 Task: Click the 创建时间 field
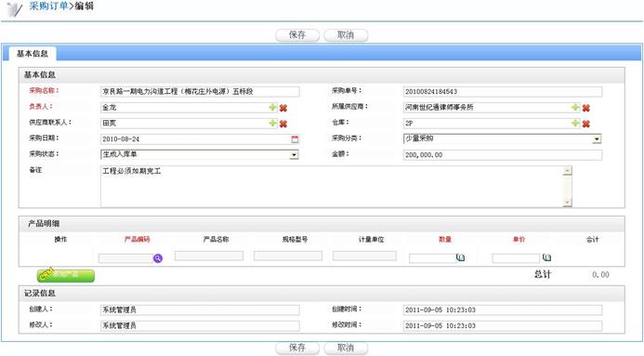click(x=503, y=310)
